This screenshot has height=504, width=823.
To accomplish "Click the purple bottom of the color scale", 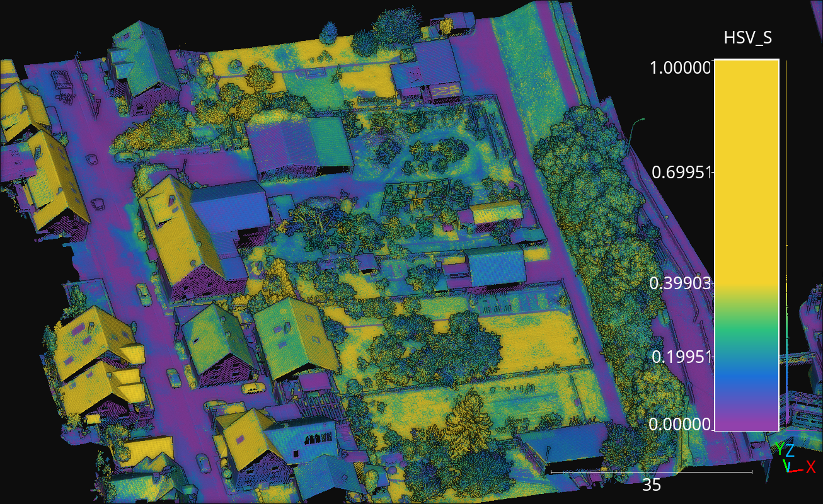I will [x=747, y=419].
